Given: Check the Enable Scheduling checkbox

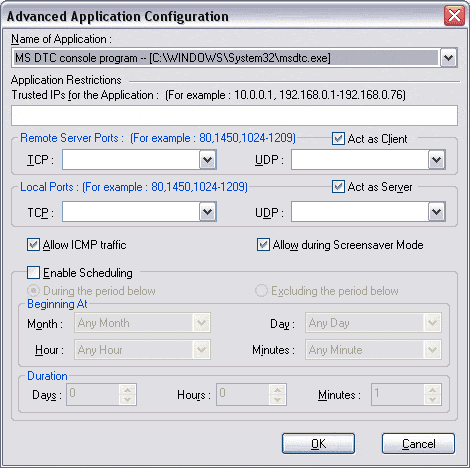Looking at the screenshot, I should pos(33,273).
